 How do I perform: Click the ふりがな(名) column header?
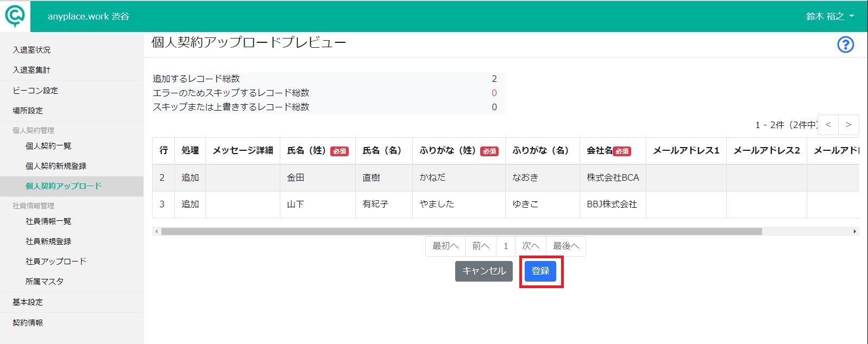(x=543, y=151)
